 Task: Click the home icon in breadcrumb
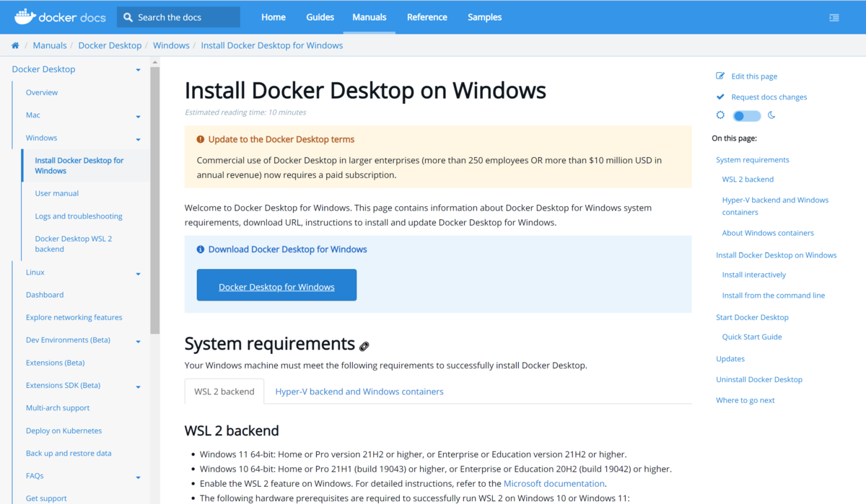pos(15,45)
